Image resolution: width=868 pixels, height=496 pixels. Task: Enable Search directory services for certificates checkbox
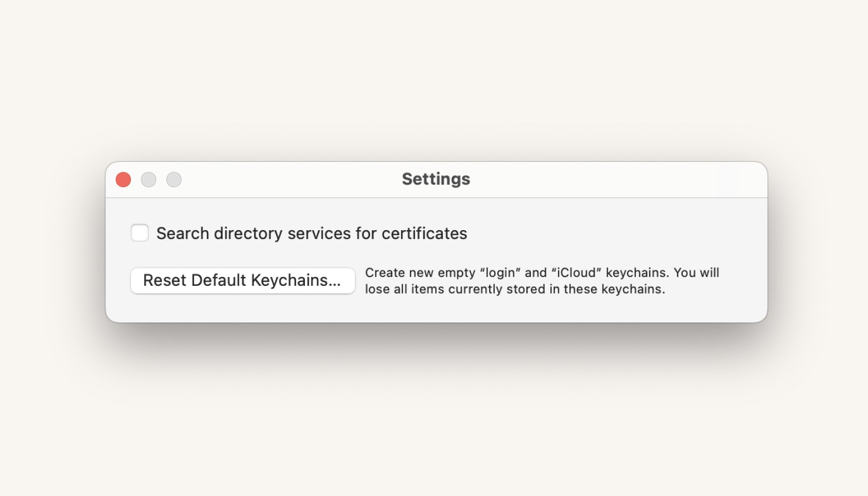pyautogui.click(x=140, y=233)
